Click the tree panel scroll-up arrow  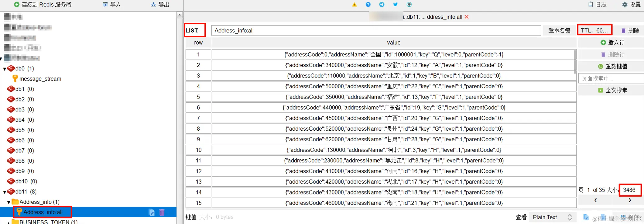[x=180, y=15]
